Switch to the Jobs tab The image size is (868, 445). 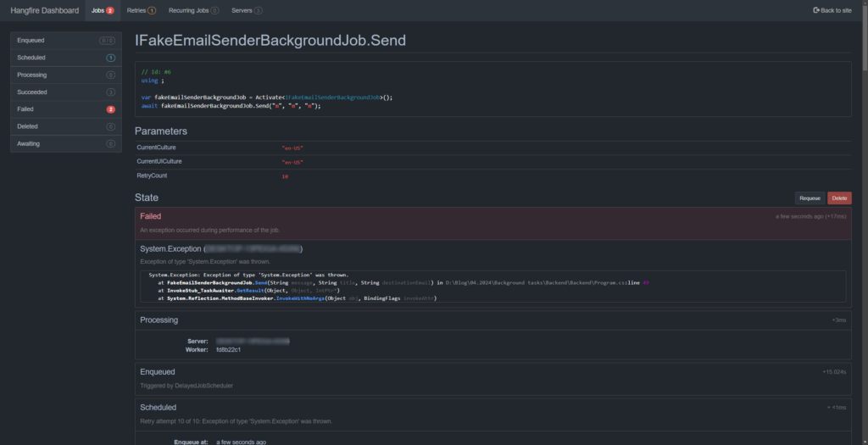pos(102,10)
